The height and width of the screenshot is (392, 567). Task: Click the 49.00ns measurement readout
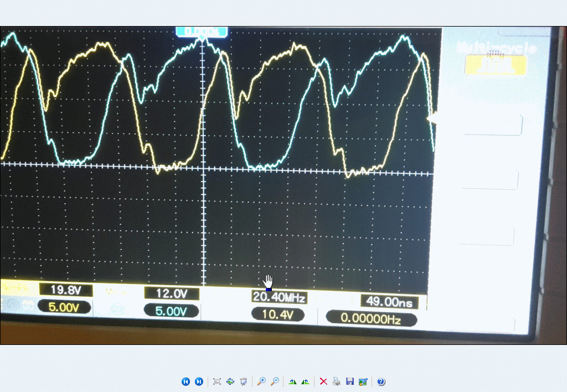point(388,301)
